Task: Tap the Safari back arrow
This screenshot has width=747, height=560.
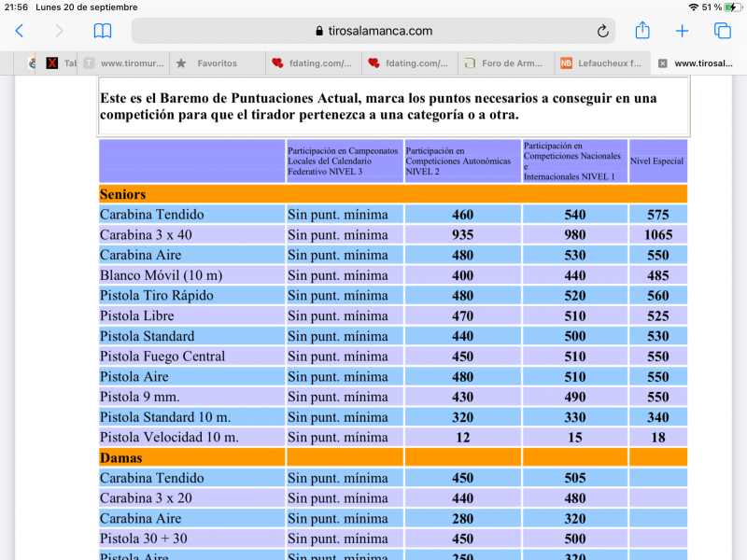Action: (20, 31)
